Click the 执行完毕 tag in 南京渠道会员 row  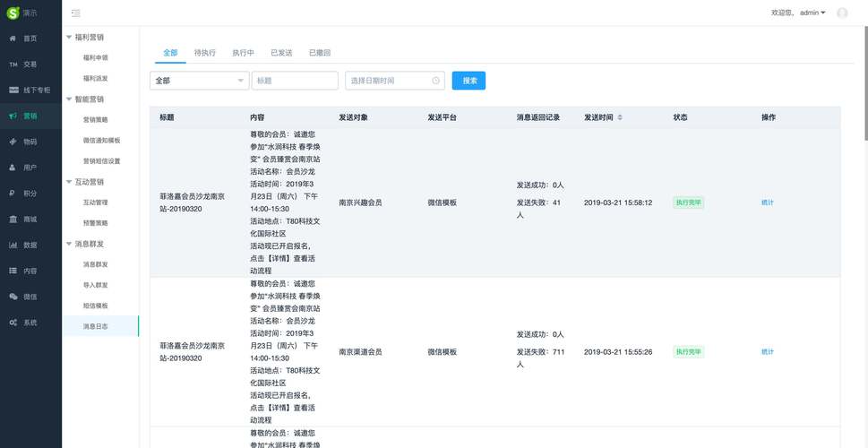tap(689, 351)
